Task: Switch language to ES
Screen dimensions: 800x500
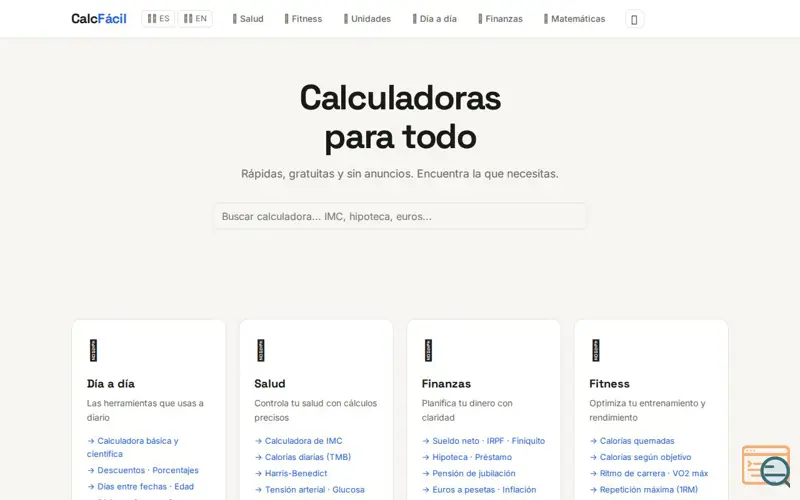Action: click(x=158, y=19)
